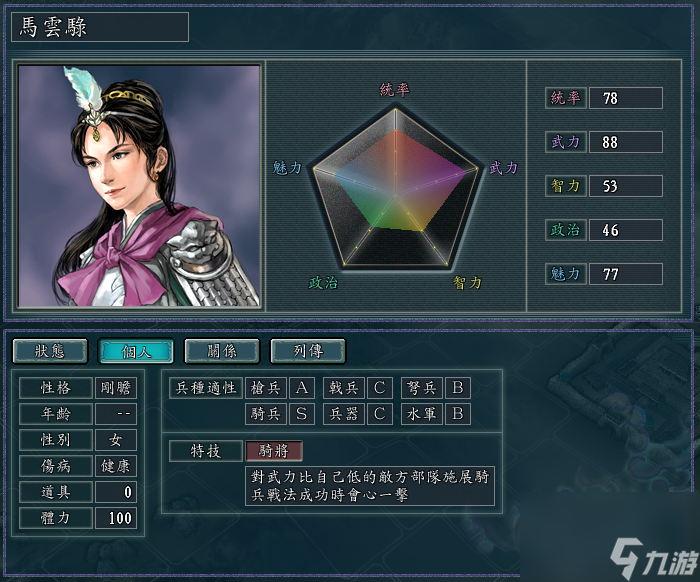
Task: Open the 列傳 biography tab
Action: click(x=308, y=351)
